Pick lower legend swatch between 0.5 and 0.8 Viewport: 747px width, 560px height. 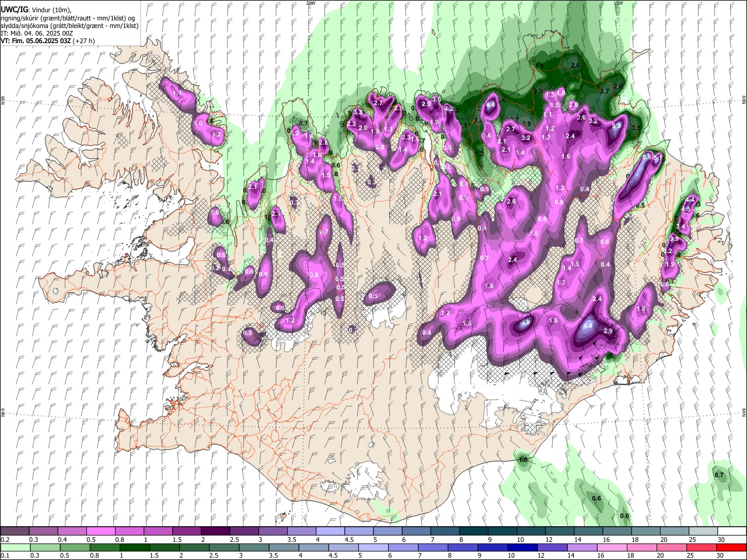pos(75,547)
